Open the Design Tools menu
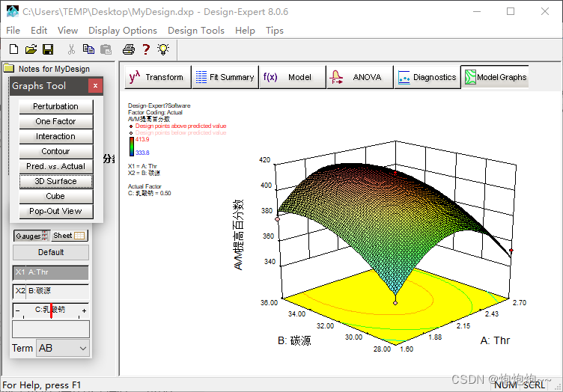The height and width of the screenshot is (392, 563). 195,31
